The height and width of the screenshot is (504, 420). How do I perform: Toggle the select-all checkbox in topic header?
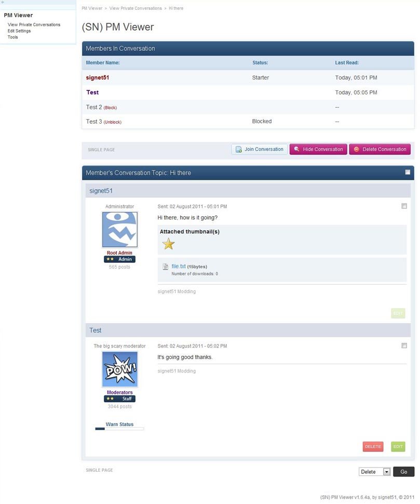[408, 172]
